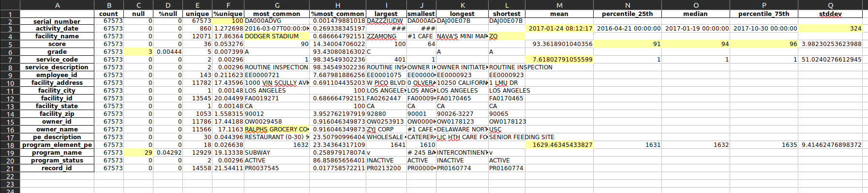Select the 'facility_address' cell
This screenshot has height=193, width=868.
pos(57,83)
